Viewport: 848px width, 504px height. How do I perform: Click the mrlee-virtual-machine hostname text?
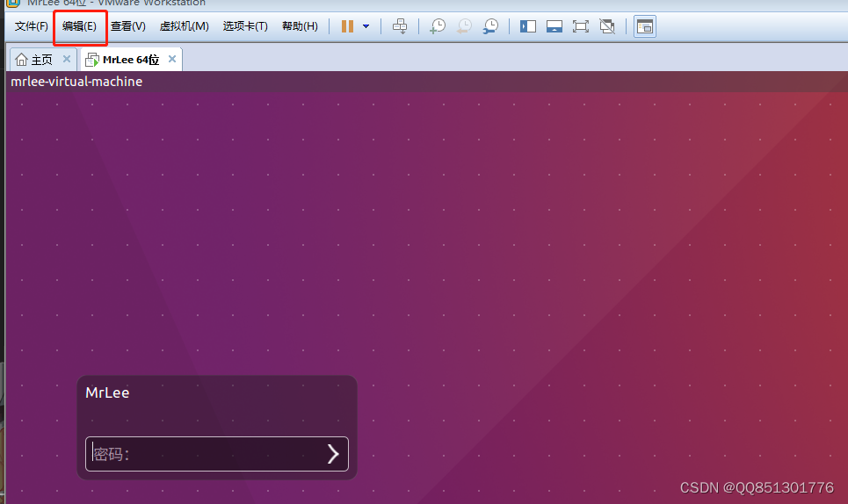pos(76,82)
